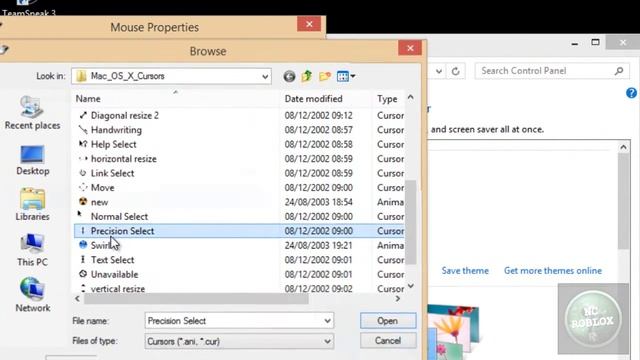640x360 pixels.
Task: Create a new folder in Browse dialog
Action: tap(325, 76)
